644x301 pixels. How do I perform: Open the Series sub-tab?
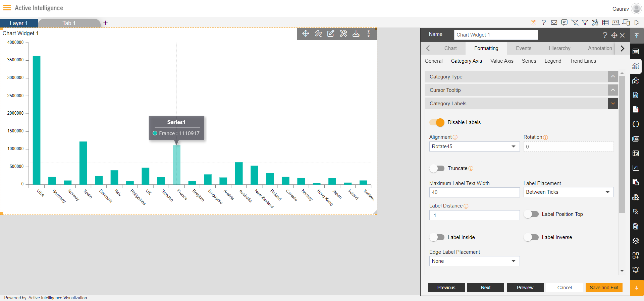pos(529,61)
